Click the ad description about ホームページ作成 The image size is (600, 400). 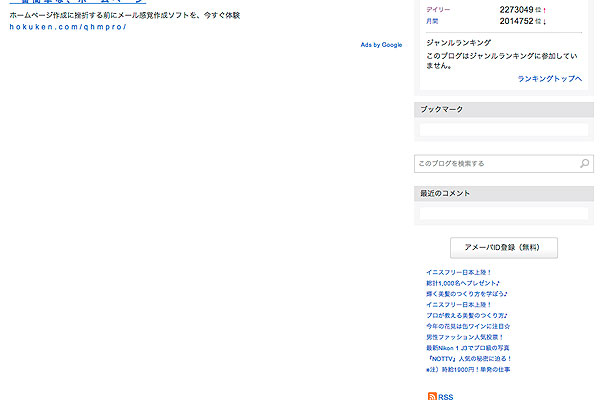pyautogui.click(x=125, y=15)
